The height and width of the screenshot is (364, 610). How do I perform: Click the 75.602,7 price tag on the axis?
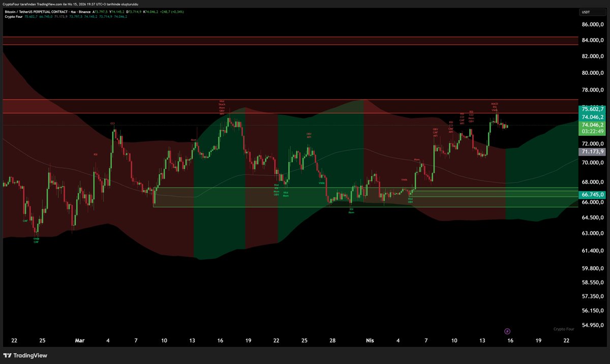(x=592, y=109)
